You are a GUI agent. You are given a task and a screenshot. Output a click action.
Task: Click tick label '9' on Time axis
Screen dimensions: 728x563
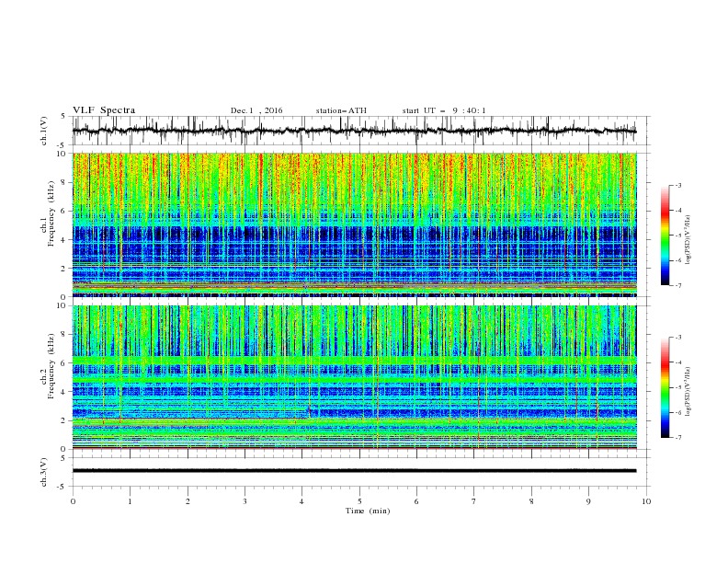click(588, 501)
